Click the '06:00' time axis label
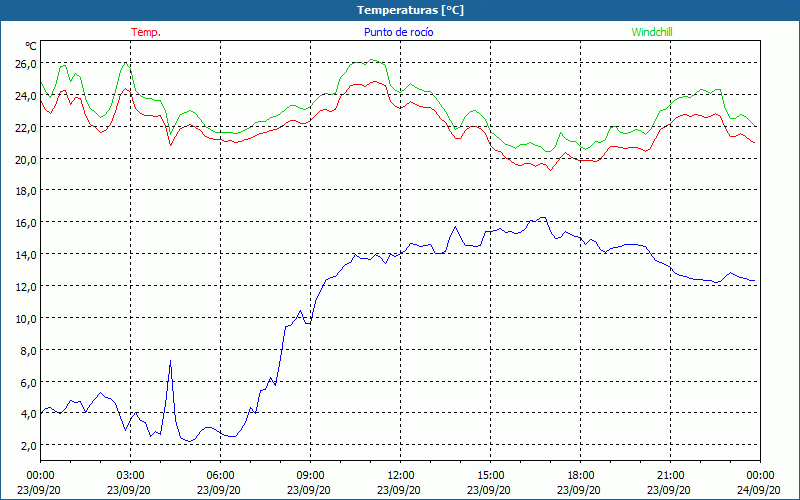Screen dimensions: 800x500 [x=220, y=476]
